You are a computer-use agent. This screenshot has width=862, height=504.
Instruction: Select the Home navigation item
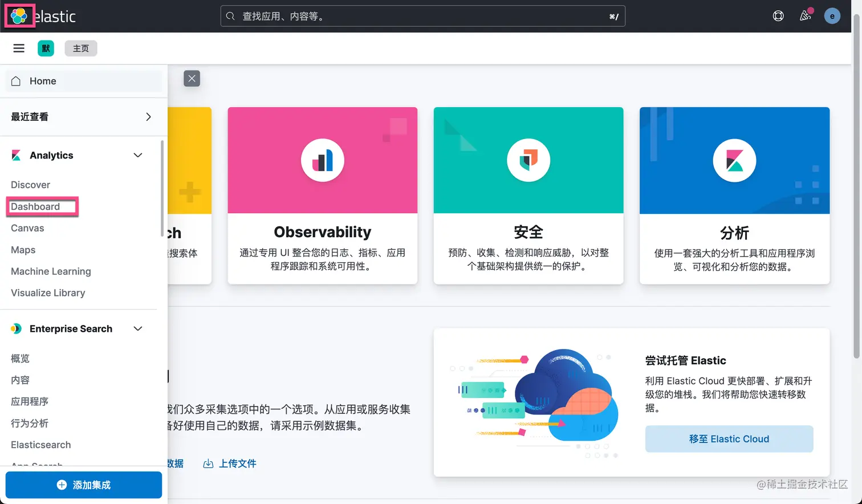(x=84, y=81)
